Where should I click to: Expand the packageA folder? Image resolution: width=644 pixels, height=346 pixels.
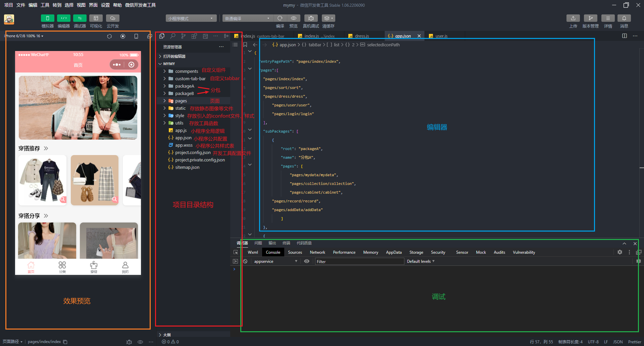184,86
